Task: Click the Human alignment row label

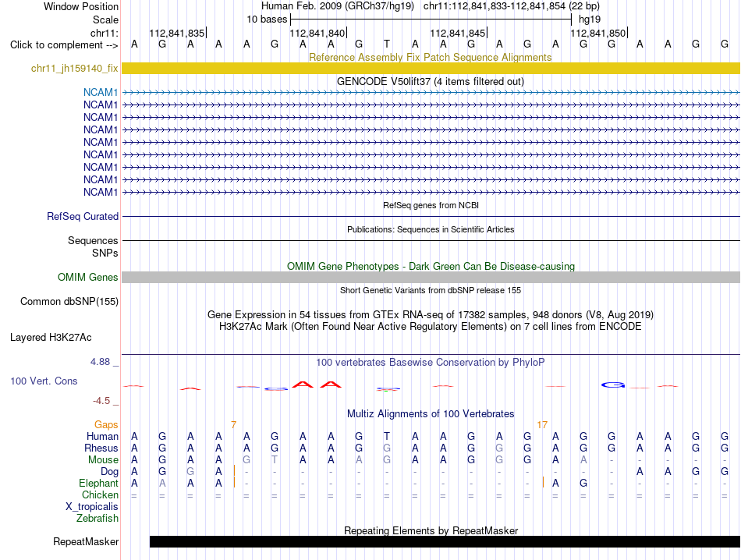Action: click(102, 436)
